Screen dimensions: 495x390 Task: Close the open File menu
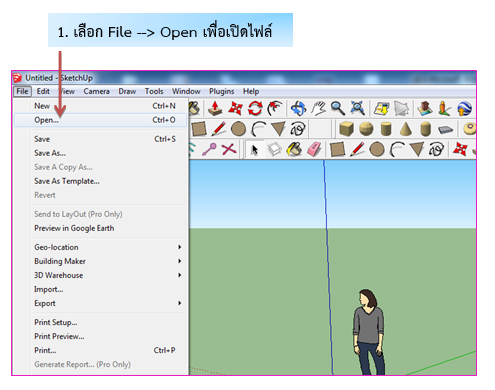point(22,91)
